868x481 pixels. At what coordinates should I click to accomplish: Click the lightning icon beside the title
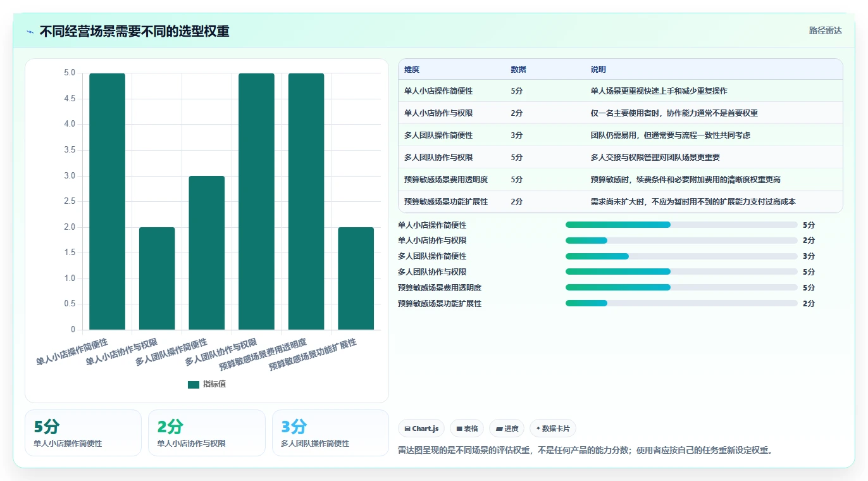(30, 32)
